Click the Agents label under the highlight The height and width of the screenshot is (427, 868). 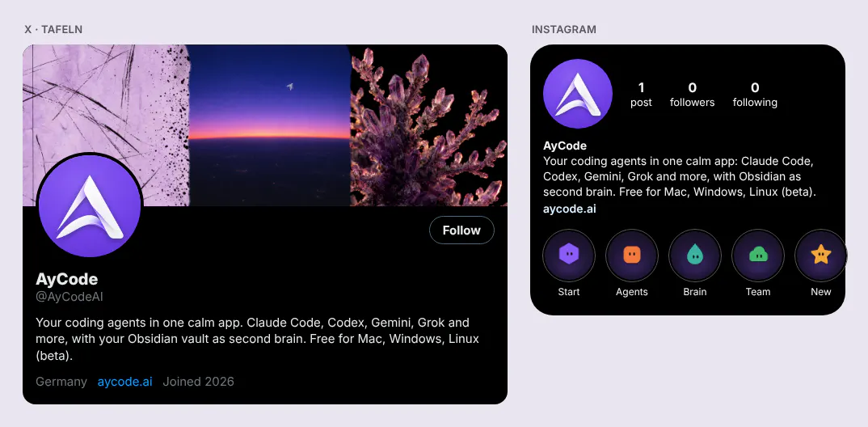632,292
